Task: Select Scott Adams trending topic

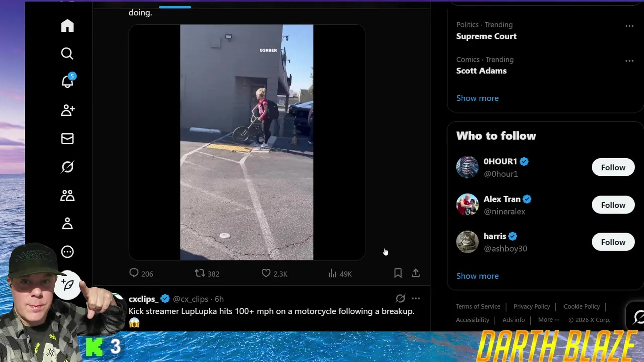Action: 481,71
